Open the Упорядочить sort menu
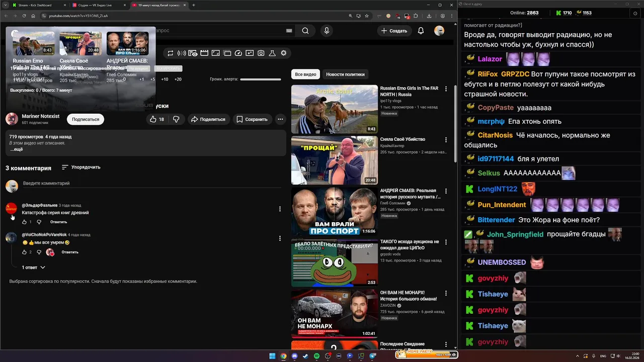 [x=81, y=167]
